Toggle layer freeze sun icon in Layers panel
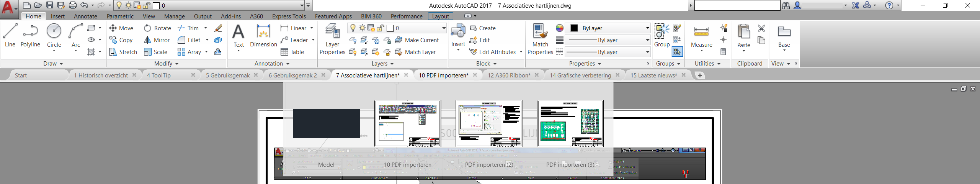The image size is (980, 184). pos(362,28)
